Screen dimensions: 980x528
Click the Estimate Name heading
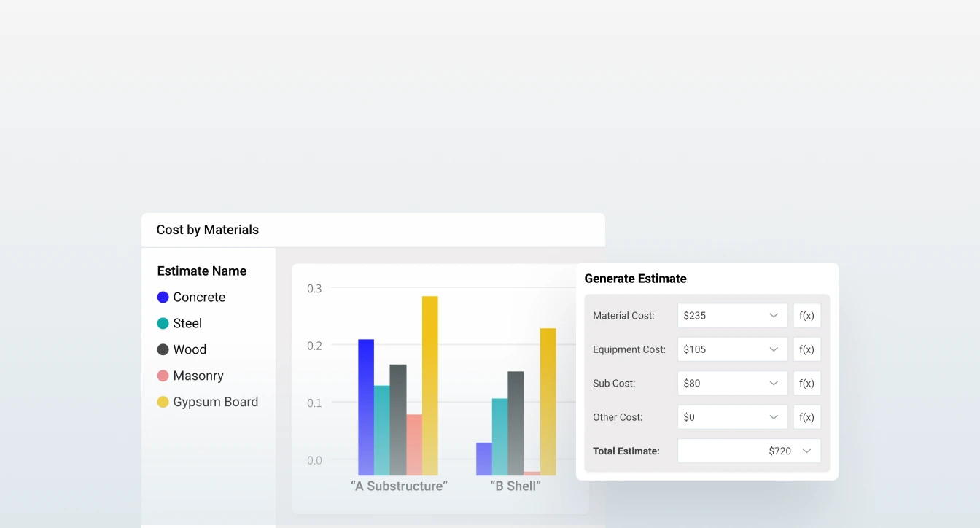(202, 271)
